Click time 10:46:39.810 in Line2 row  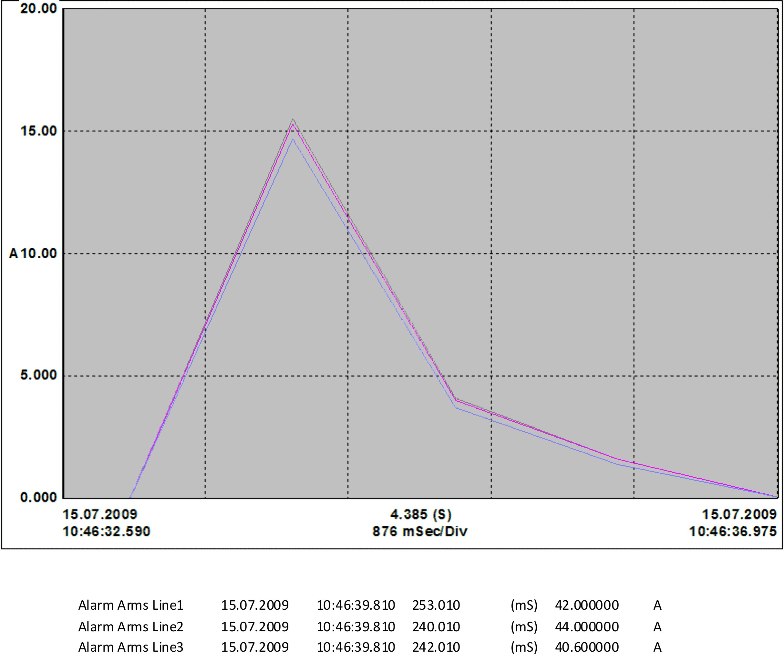coord(356,627)
